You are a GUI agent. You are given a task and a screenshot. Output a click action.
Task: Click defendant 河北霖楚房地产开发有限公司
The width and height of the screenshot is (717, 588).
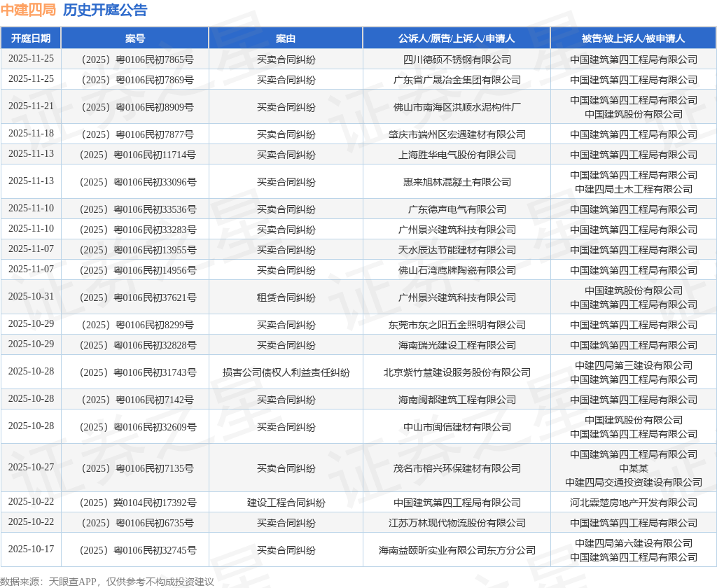click(x=633, y=503)
